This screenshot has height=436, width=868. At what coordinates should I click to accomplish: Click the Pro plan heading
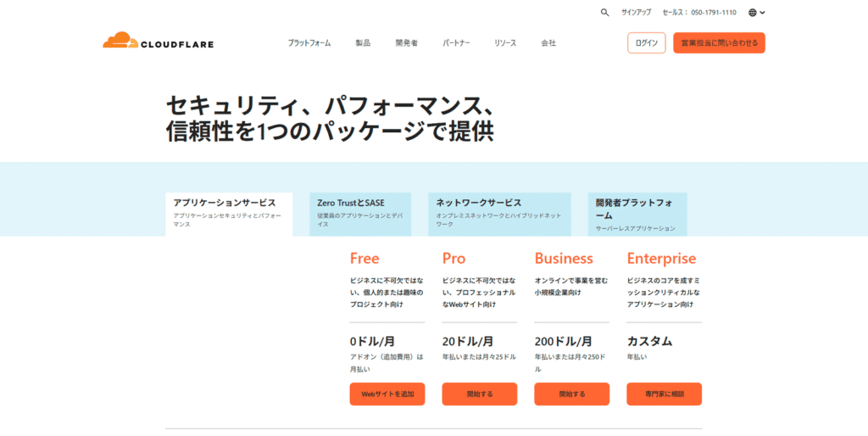coord(453,258)
